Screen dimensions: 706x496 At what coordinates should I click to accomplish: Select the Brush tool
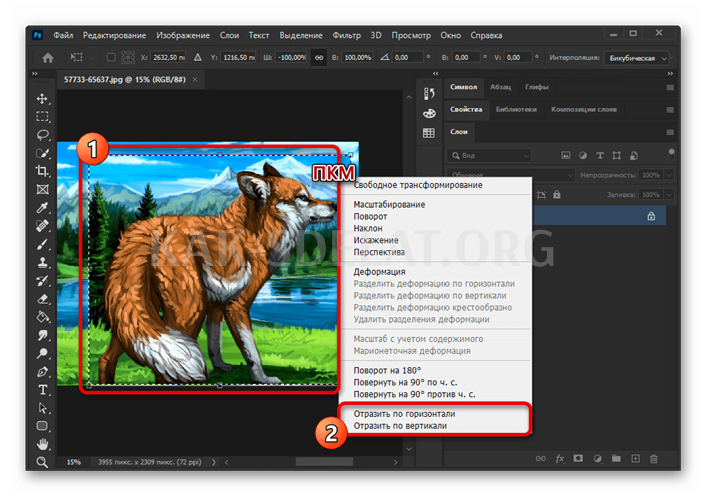pos(42,244)
